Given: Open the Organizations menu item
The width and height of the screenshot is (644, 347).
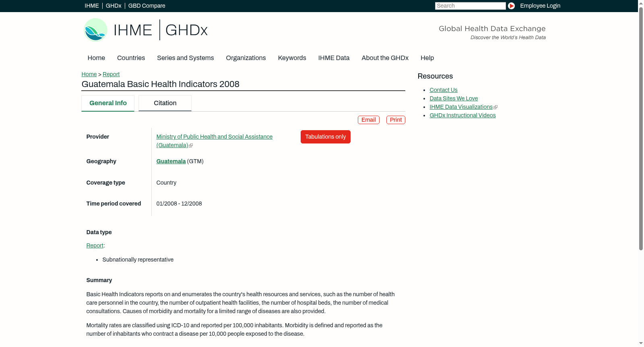Looking at the screenshot, I should coord(246,58).
